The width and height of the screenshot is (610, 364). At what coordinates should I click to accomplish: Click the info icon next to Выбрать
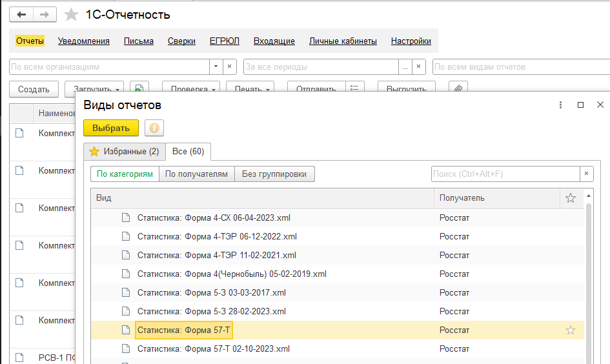pyautogui.click(x=154, y=128)
